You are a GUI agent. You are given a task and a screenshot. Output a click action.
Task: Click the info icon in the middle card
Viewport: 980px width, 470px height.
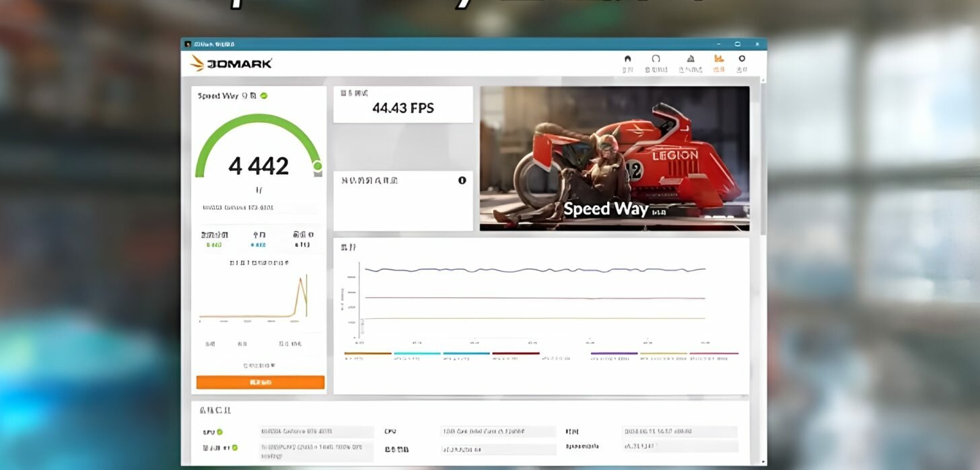click(462, 180)
